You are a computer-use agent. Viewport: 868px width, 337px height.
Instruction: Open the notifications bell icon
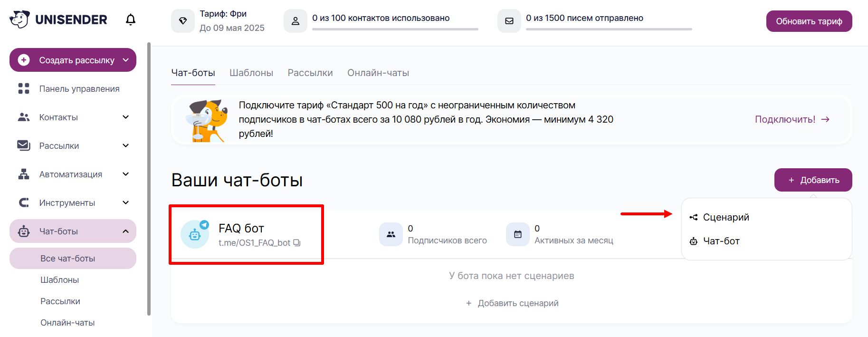click(x=131, y=19)
